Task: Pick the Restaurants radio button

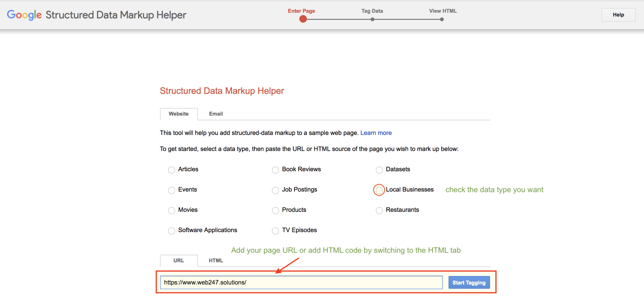Action: (x=379, y=211)
